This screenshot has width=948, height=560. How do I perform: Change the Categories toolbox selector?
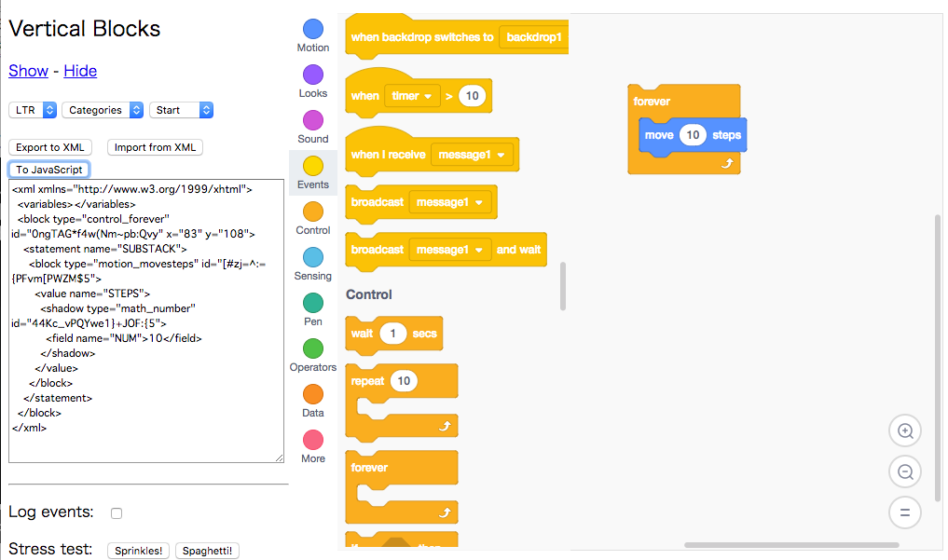click(103, 110)
